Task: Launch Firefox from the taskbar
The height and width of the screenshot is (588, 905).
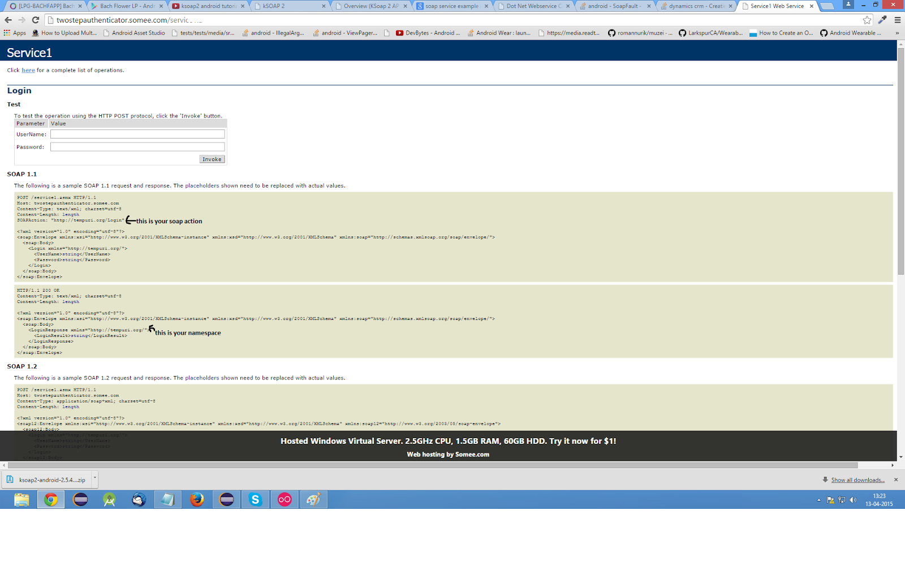Action: (x=196, y=499)
